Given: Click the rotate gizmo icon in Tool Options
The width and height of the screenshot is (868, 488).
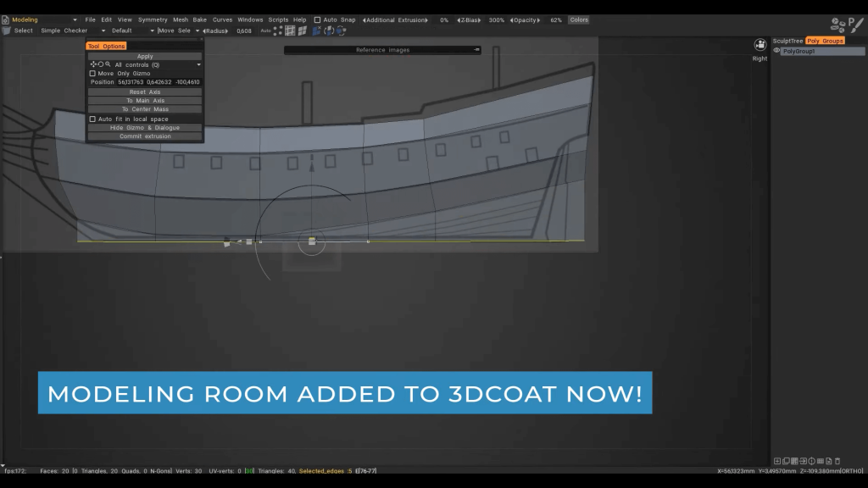Looking at the screenshot, I should [101, 64].
